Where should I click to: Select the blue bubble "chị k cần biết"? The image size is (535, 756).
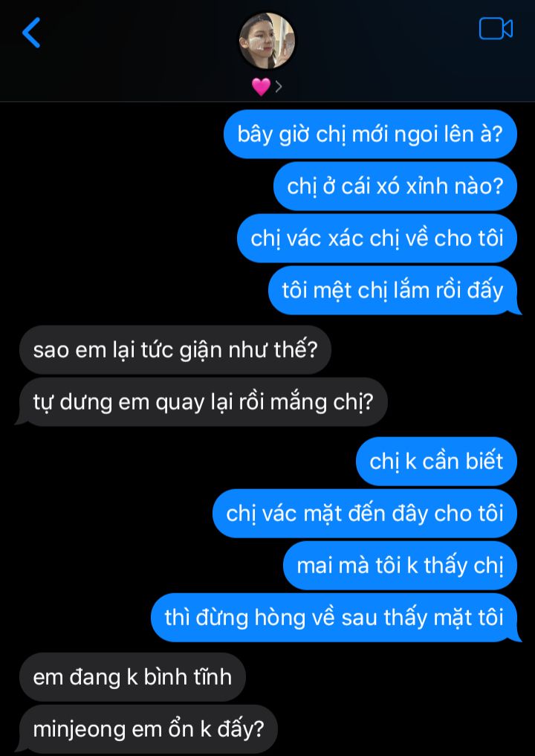pos(436,462)
